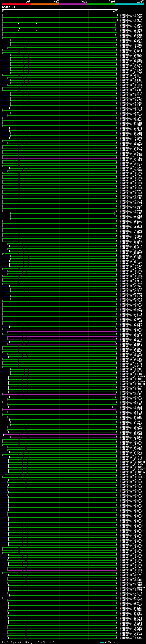The width and height of the screenshot is (146, 644).
Task: Select hit label UniRef100_C1N061
Action: pos(131,37)
